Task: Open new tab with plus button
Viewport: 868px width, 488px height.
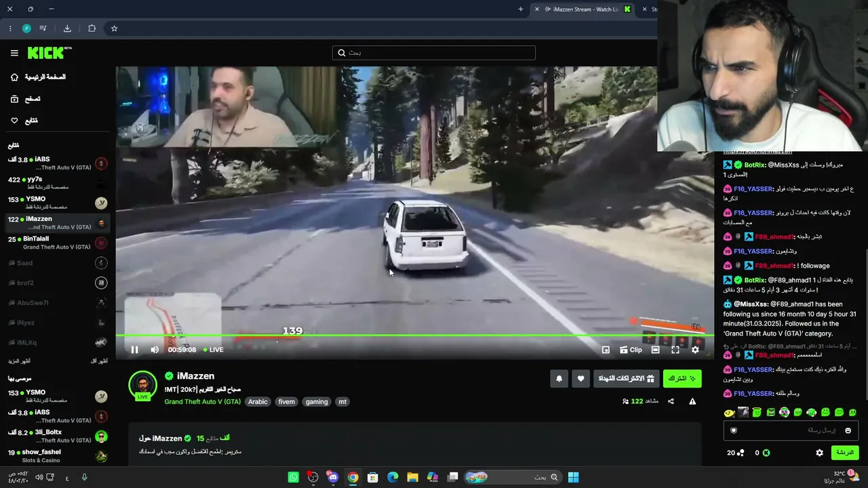Action: (x=521, y=9)
